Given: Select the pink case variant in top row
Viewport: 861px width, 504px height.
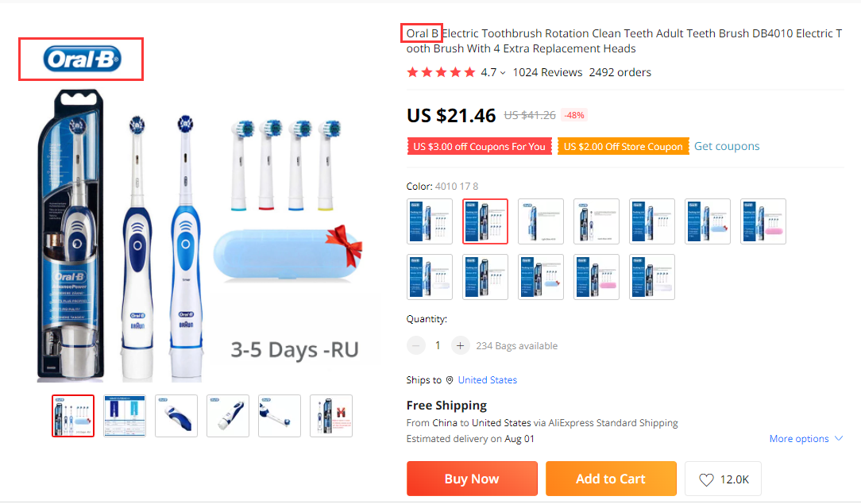Looking at the screenshot, I should tap(763, 221).
